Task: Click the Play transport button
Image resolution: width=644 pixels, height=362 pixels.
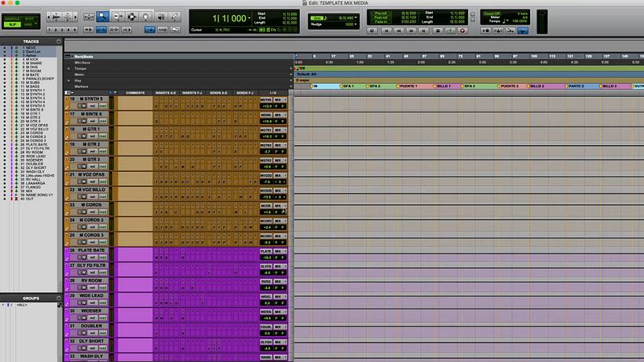Action: pyautogui.click(x=450, y=31)
